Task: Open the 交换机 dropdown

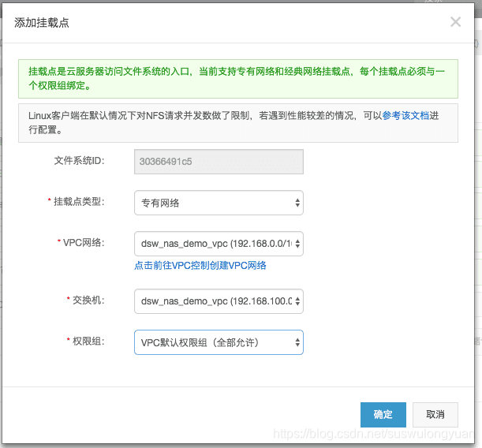Action: [219, 301]
